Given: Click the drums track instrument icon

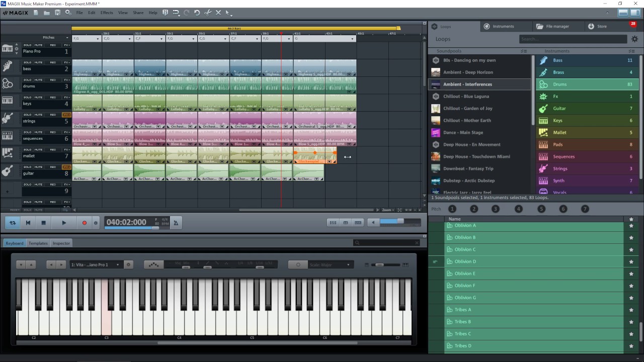Looking at the screenshot, I should 7,84.
